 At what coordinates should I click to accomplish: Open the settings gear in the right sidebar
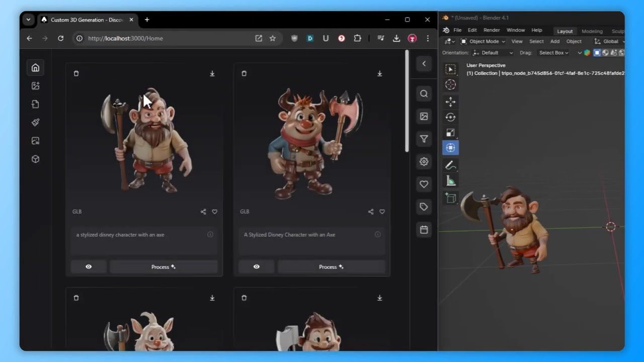tap(424, 161)
